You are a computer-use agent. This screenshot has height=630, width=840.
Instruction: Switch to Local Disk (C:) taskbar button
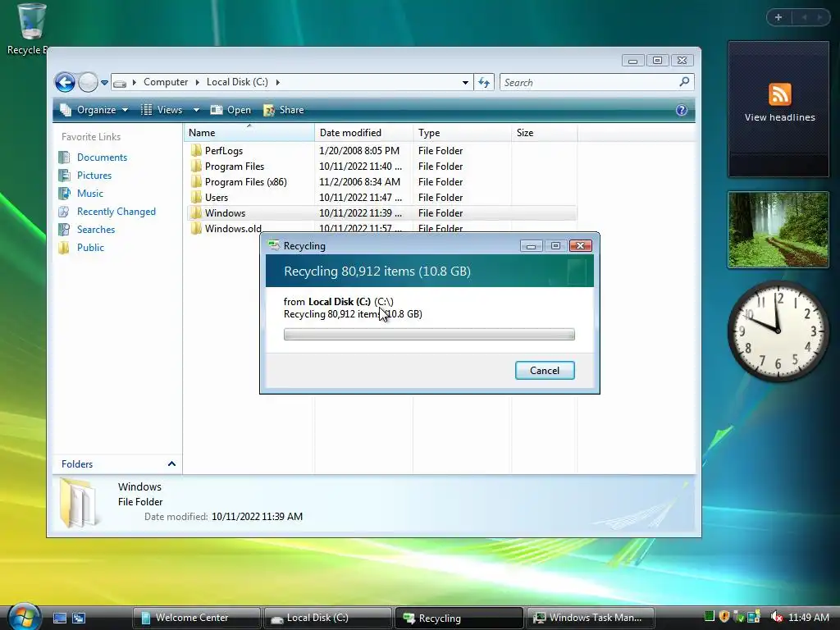coord(328,618)
